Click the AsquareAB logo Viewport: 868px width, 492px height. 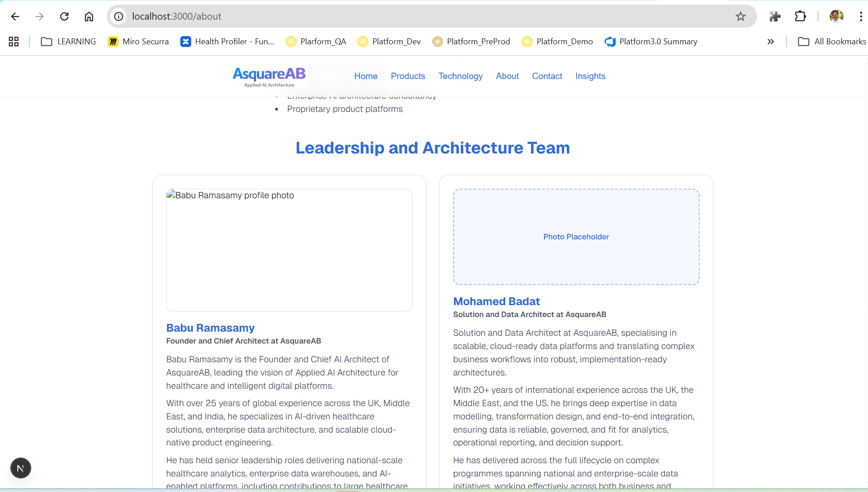[x=269, y=76]
